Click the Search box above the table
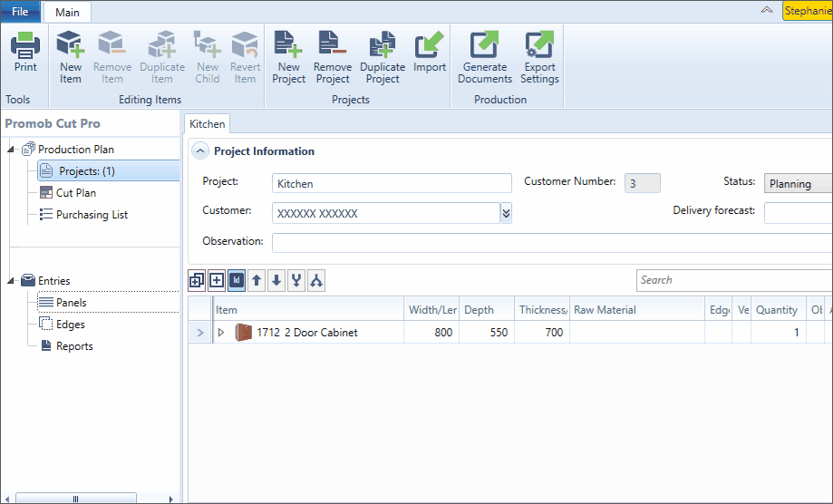833x504 pixels. point(734,280)
